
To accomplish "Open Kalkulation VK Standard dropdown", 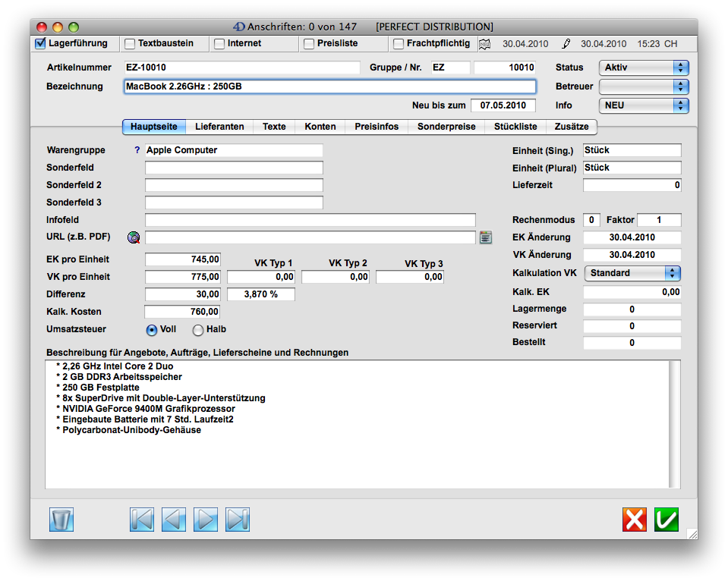I will [632, 273].
